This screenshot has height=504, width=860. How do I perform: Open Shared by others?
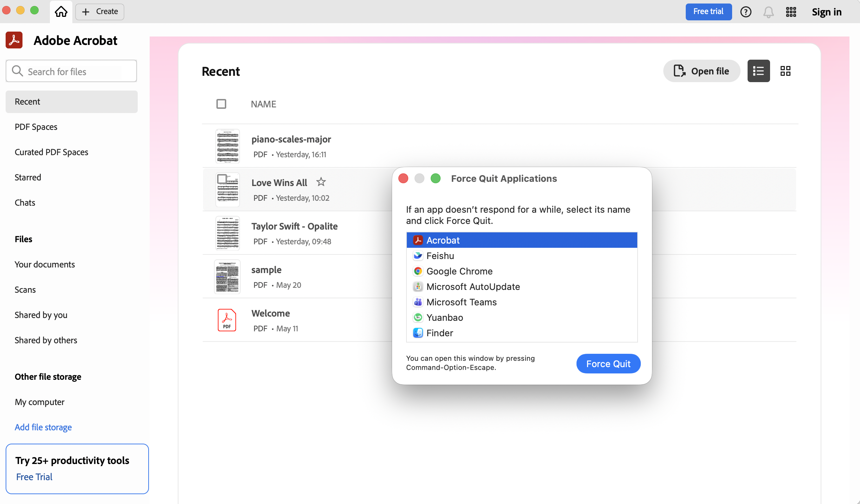pyautogui.click(x=46, y=340)
